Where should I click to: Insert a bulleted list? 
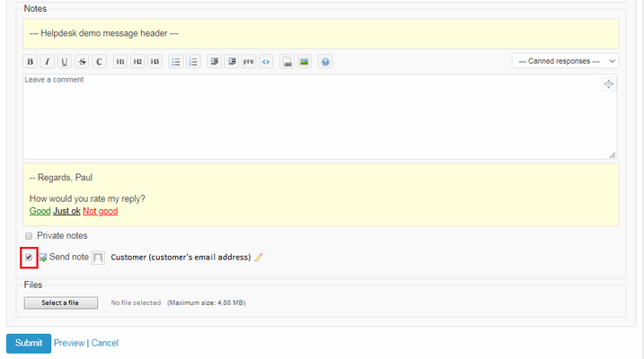tap(176, 62)
